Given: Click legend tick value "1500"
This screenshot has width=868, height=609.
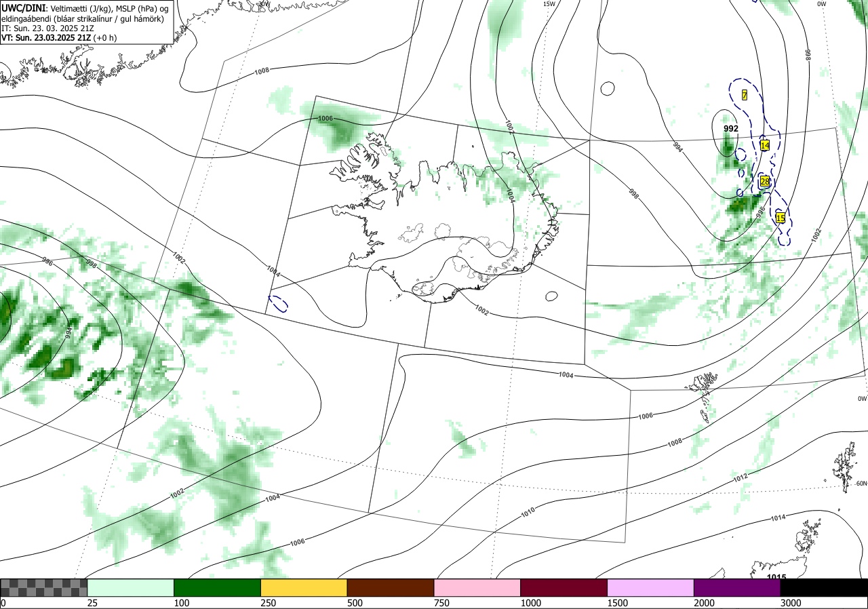Looking at the screenshot, I should tap(617, 603).
